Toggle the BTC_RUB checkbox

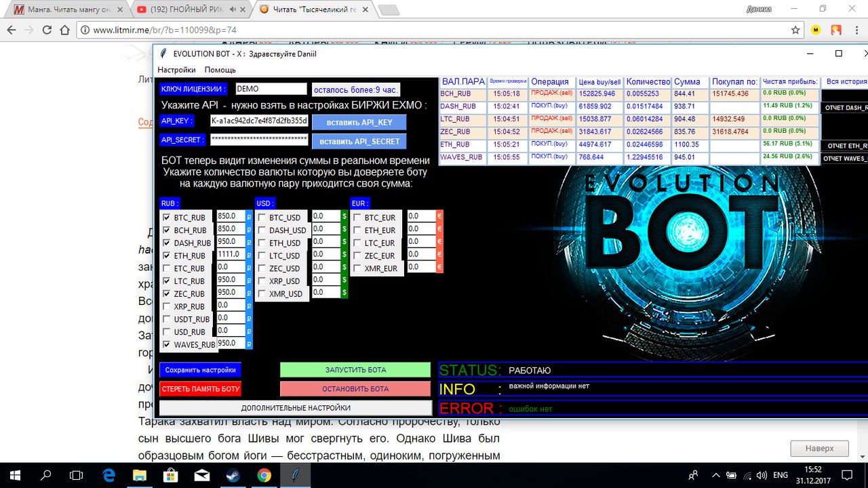click(x=167, y=218)
